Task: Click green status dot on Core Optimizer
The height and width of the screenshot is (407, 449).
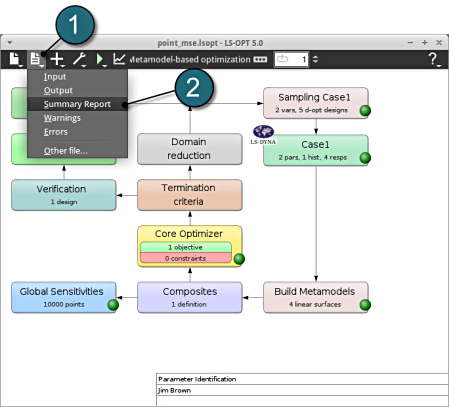Action: (239, 259)
